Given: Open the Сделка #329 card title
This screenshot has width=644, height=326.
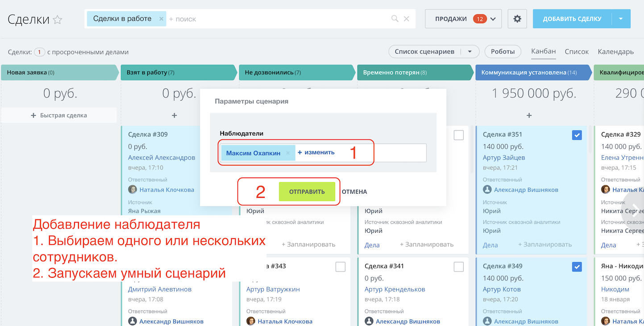Looking at the screenshot, I should (x=621, y=134).
